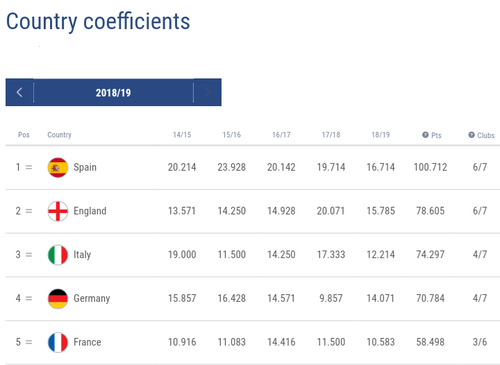Click the Spain flag icon
500x365 pixels.
tap(58, 167)
